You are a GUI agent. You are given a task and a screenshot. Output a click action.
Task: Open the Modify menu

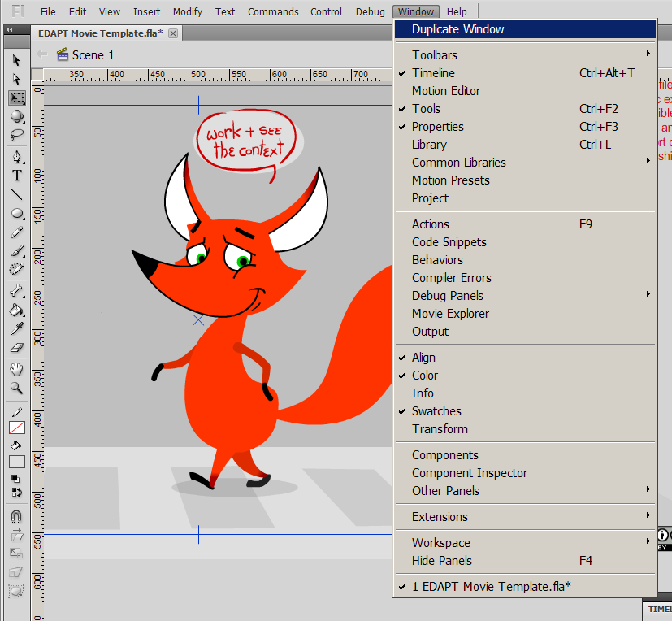(x=188, y=11)
